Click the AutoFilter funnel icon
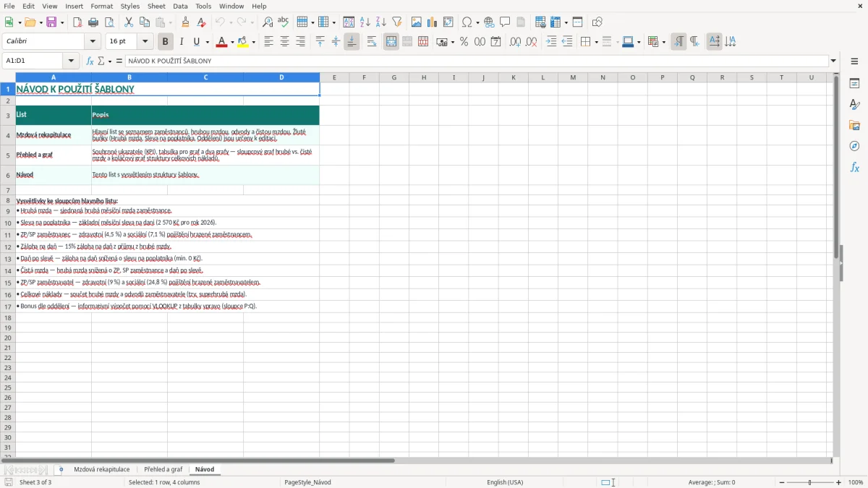The height and width of the screenshot is (488, 868). click(x=396, y=22)
